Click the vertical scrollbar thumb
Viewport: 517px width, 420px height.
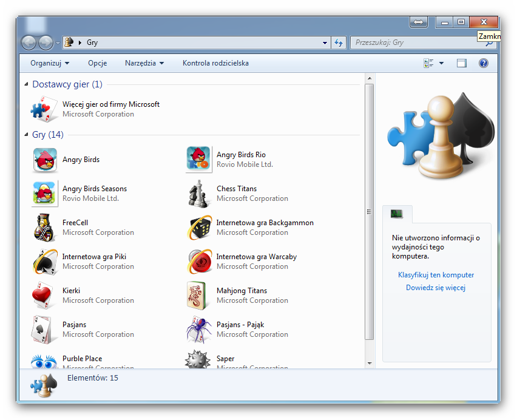click(x=370, y=212)
